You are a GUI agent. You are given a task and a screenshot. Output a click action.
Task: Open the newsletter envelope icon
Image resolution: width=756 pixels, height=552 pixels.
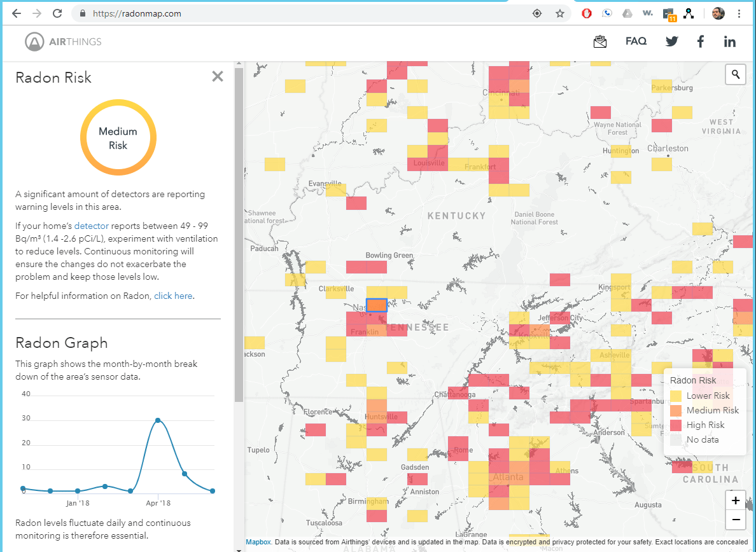click(x=599, y=41)
